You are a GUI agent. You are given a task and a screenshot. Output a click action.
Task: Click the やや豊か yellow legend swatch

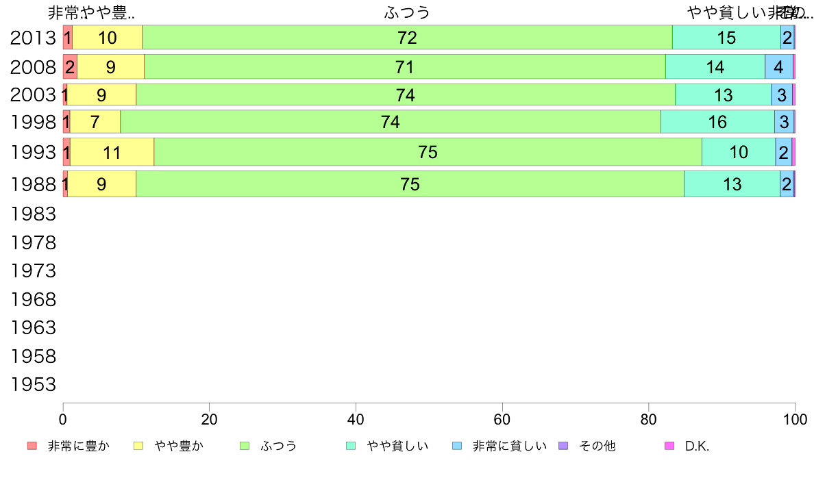138,446
